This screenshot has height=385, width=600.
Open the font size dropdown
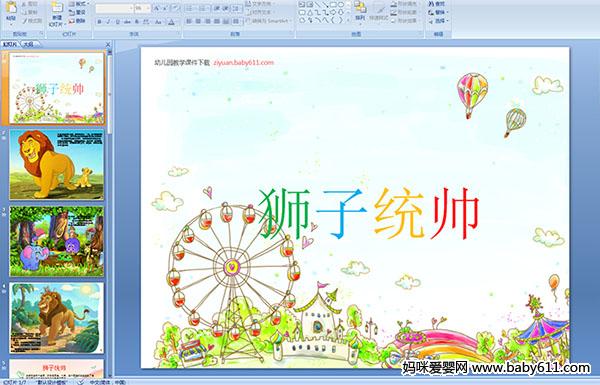click(x=148, y=8)
